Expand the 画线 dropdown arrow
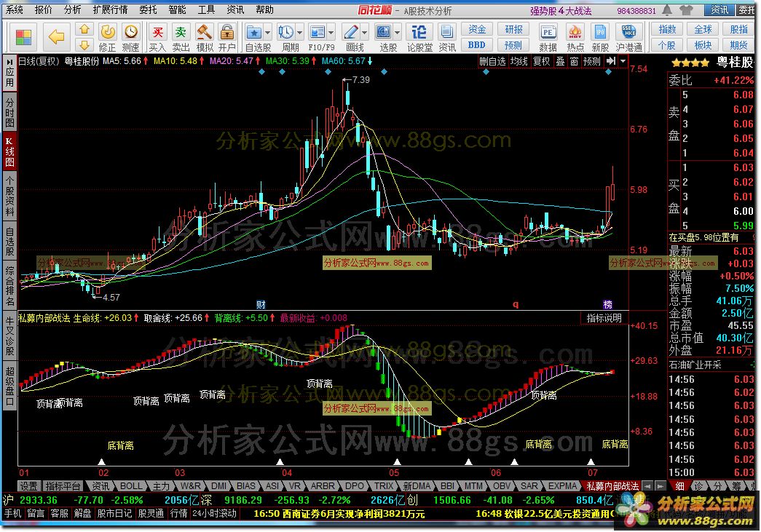 (365, 33)
